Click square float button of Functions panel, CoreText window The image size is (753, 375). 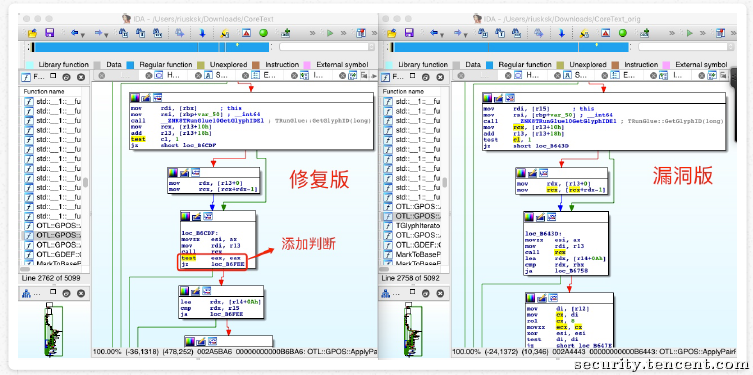point(53,76)
